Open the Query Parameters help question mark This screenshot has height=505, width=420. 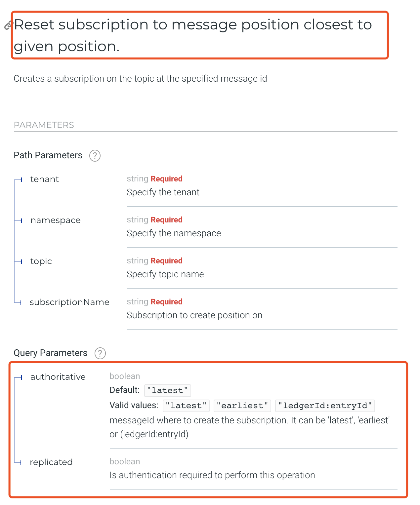tap(100, 353)
